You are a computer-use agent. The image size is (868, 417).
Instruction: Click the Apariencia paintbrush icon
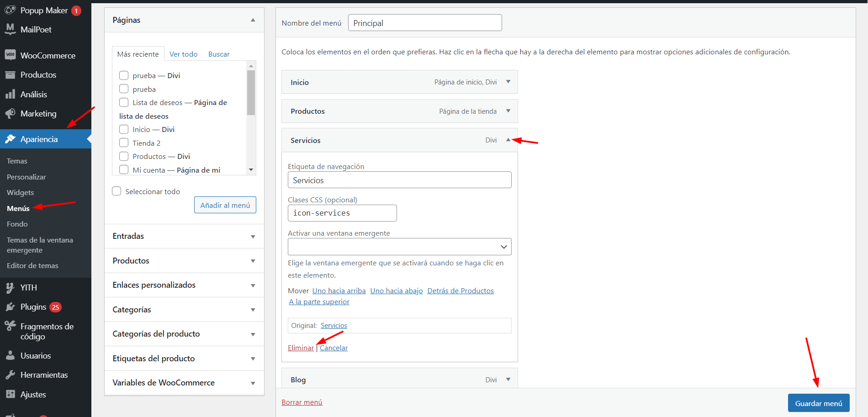pyautogui.click(x=10, y=139)
